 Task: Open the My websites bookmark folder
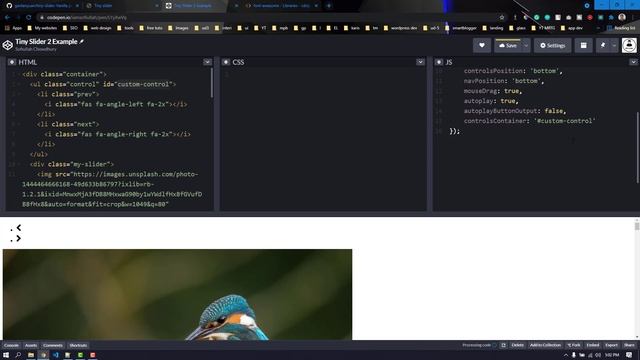pos(42,28)
